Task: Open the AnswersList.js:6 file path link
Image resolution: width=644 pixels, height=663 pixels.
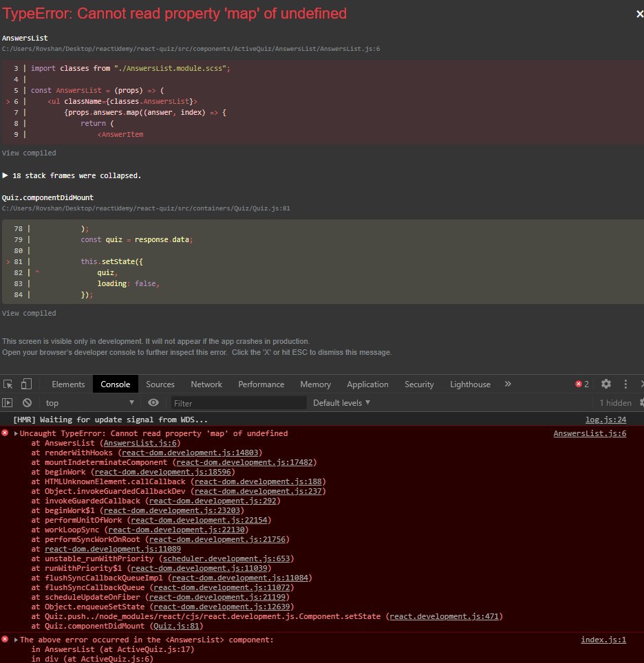Action: click(x=191, y=49)
